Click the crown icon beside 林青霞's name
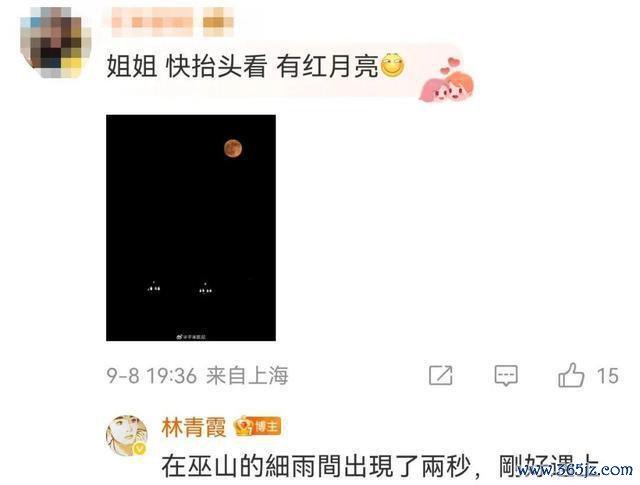Viewport: 640px width, 485px height. (243, 426)
